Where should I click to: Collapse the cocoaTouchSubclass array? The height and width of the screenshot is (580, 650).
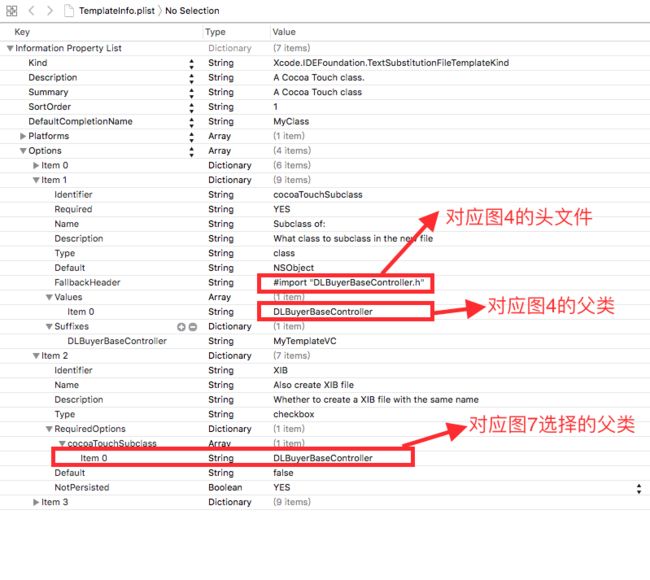pyautogui.click(x=62, y=444)
